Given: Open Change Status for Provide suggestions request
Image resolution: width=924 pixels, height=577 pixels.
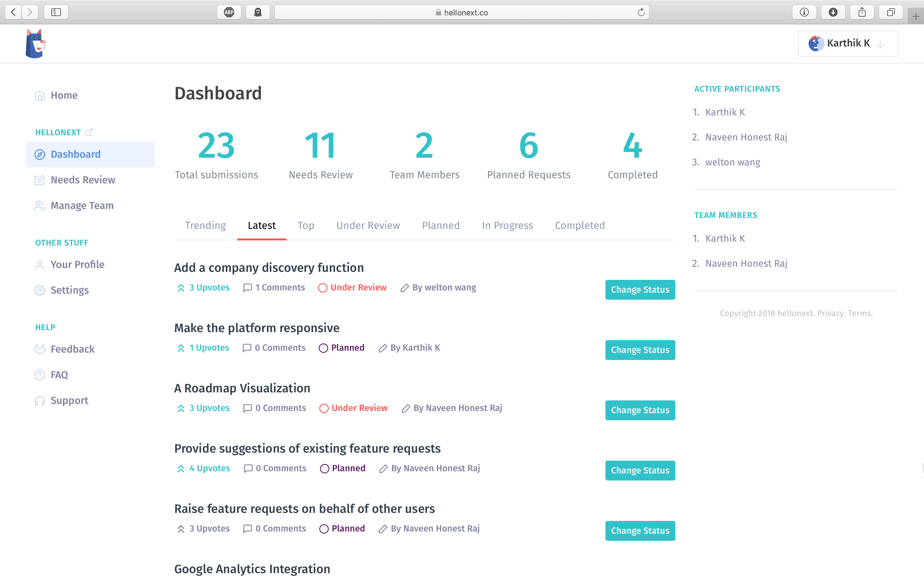Looking at the screenshot, I should click(640, 471).
